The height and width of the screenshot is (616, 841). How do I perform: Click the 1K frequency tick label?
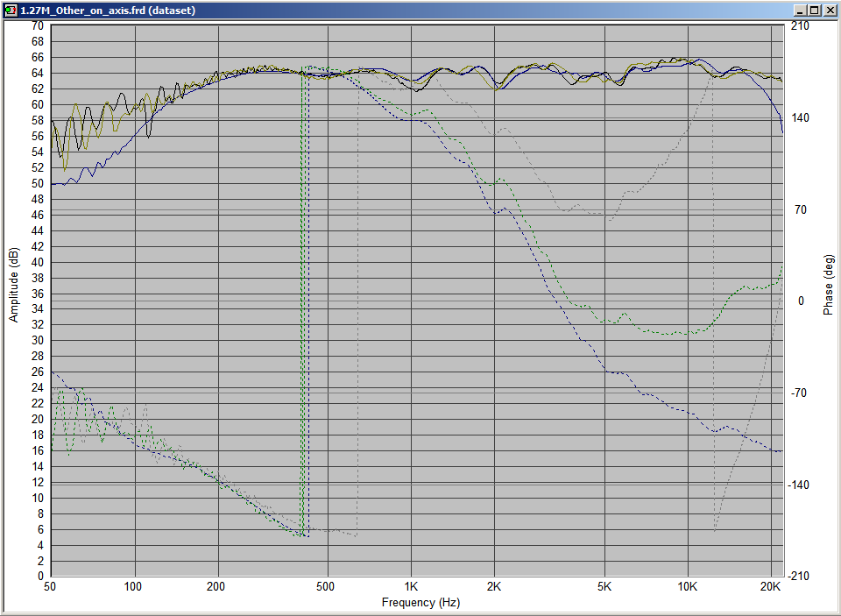pos(411,586)
